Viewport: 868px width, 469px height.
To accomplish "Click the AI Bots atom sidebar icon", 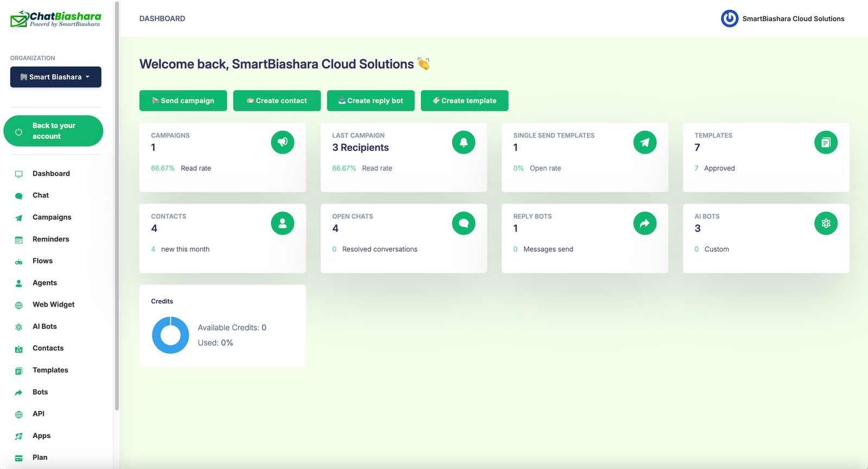I will (19, 327).
